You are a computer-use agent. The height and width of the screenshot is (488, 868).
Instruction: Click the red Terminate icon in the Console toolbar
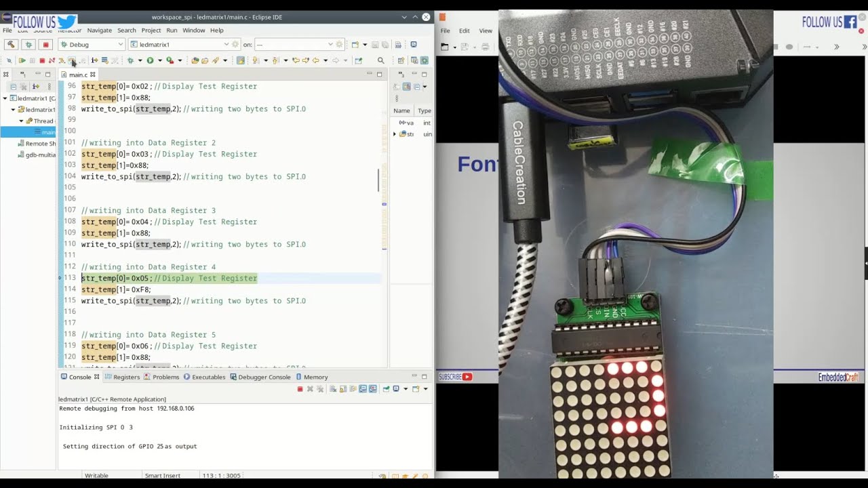coord(300,388)
